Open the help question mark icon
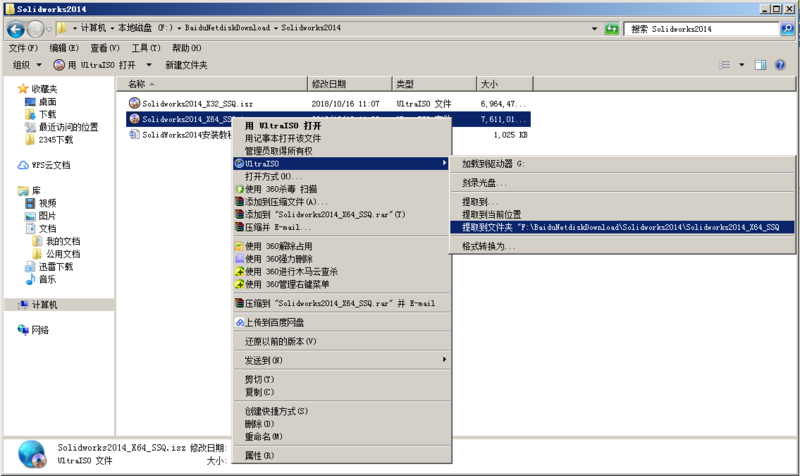This screenshot has height=476, width=800. 780,65
